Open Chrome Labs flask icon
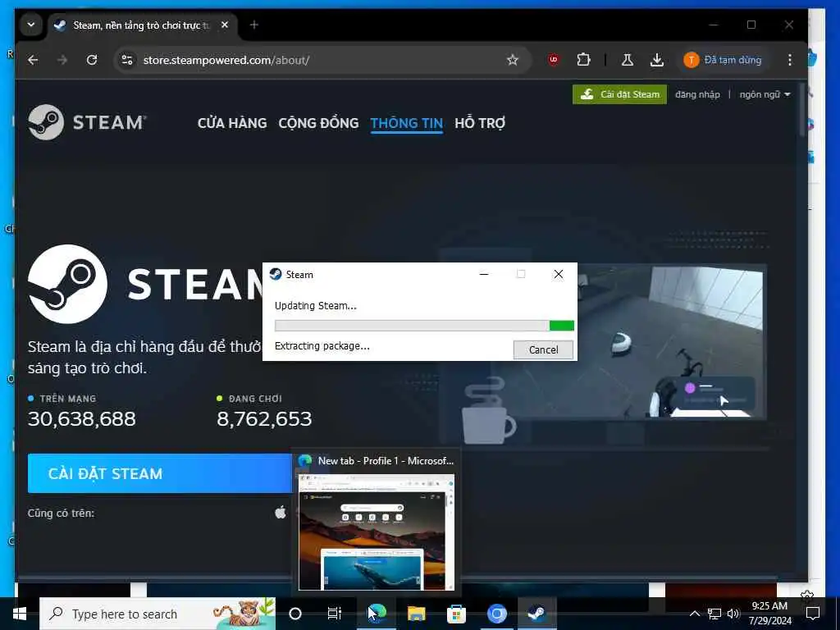840x630 pixels. click(628, 60)
